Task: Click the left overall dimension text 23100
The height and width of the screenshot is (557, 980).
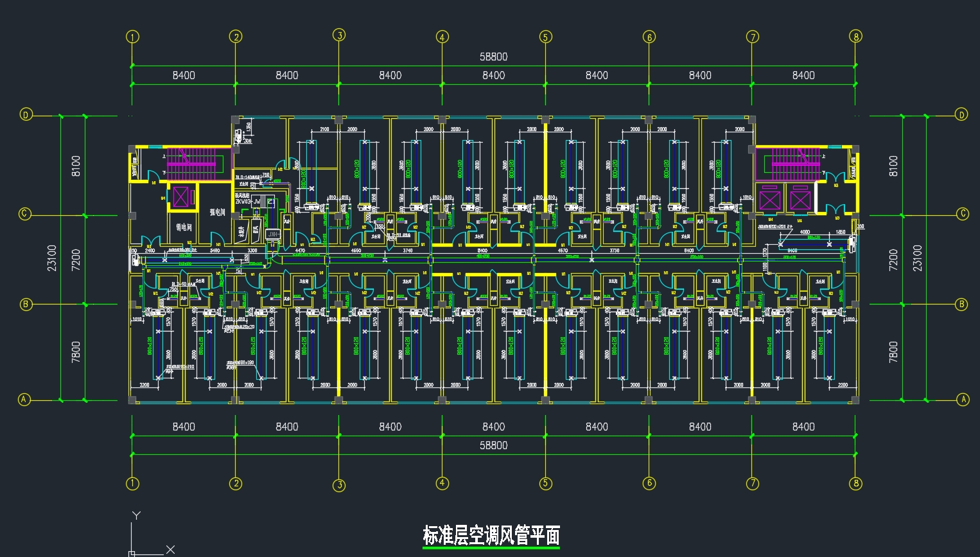Action: (52, 258)
